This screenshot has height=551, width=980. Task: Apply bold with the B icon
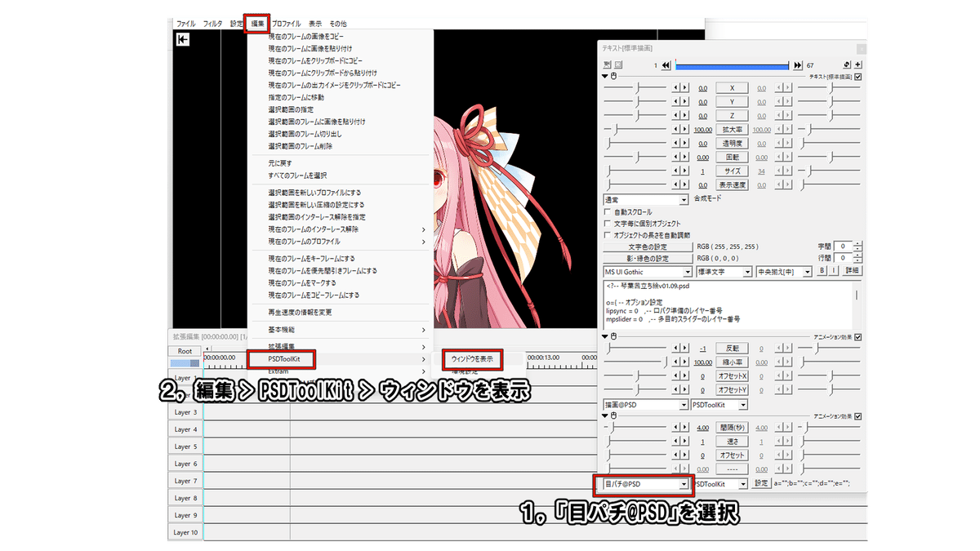coord(824,271)
